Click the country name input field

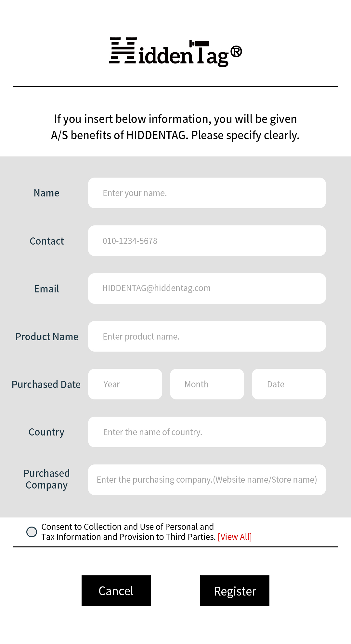207,432
